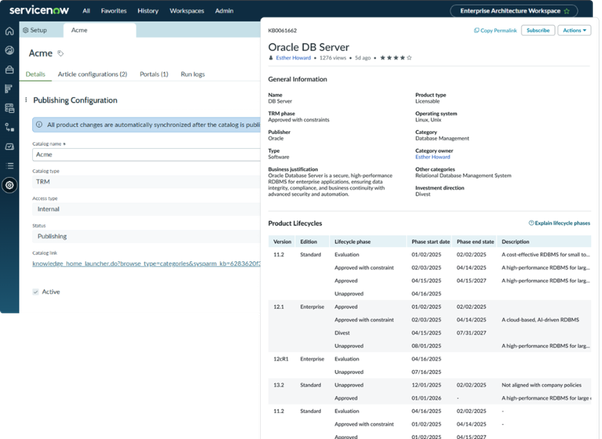Click the KB0061662 article number
Viewport: 602px width, 439px height.
(x=282, y=30)
